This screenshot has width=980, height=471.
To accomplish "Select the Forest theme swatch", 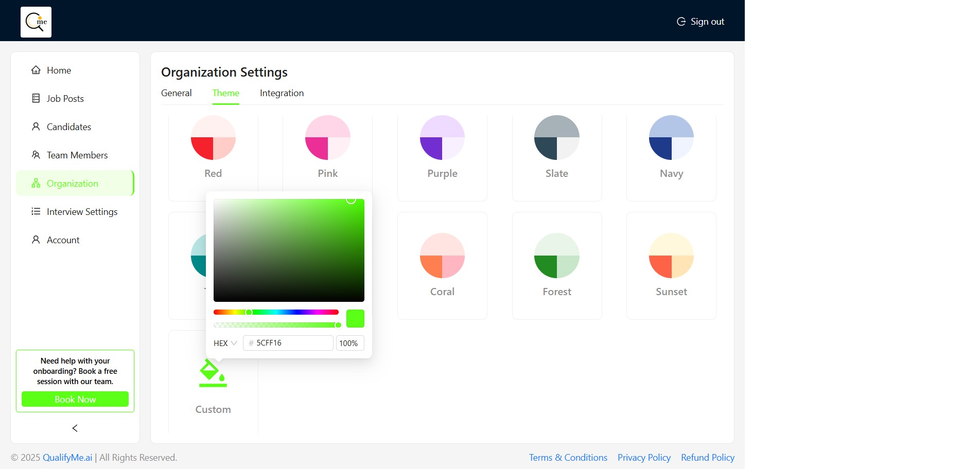I will [557, 256].
